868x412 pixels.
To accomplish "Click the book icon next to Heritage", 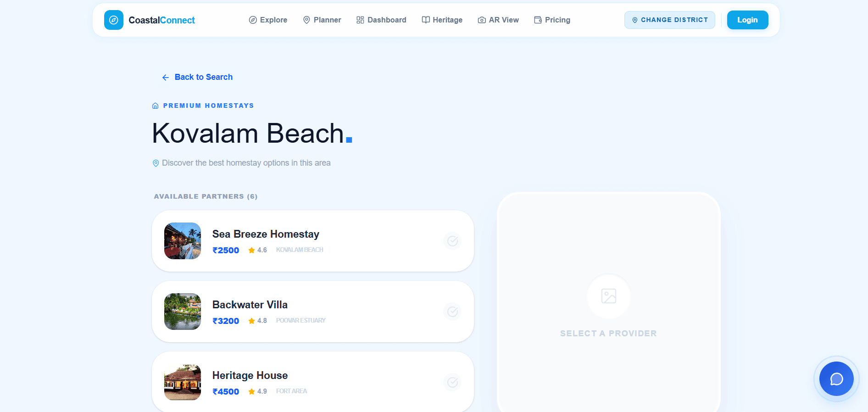I will point(426,20).
